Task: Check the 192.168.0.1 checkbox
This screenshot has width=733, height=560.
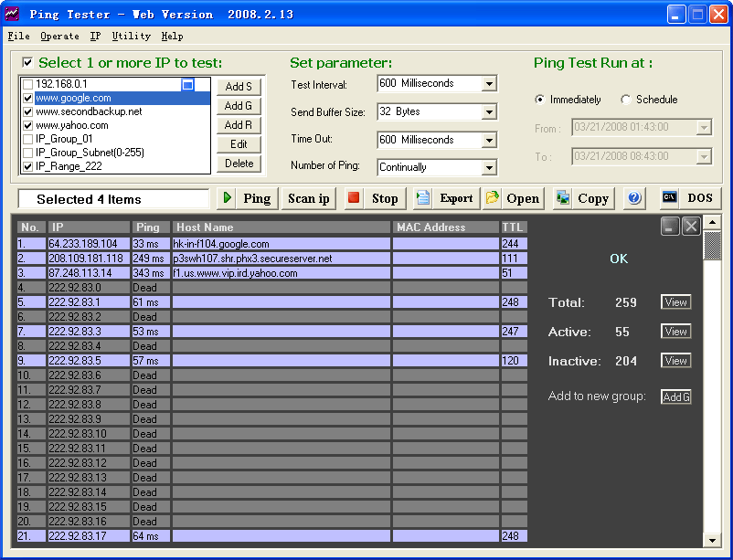Action: pyautogui.click(x=28, y=84)
